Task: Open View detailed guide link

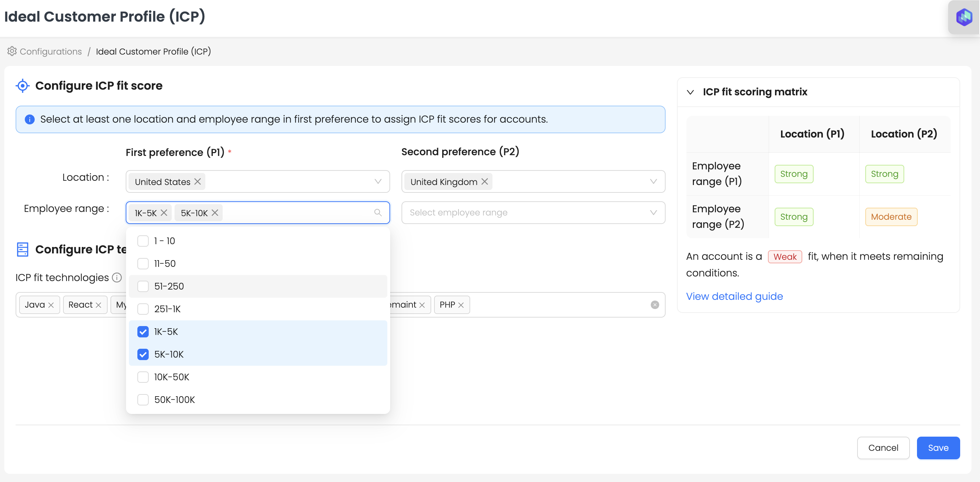Action: 734,296
